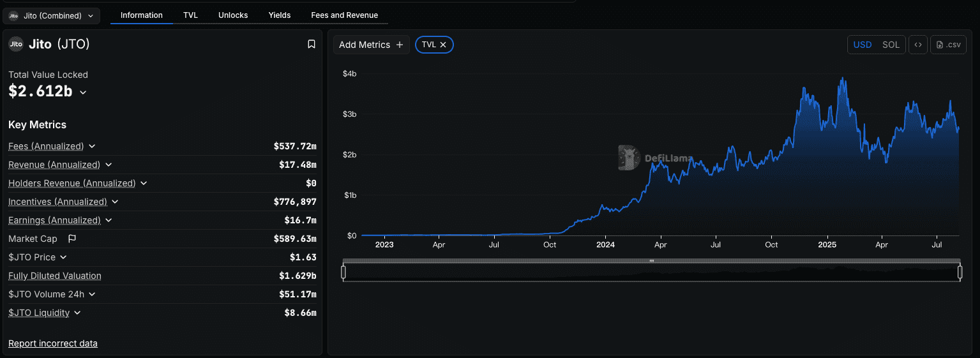
Task: Open the Fees and Revenue tab
Action: point(345,15)
